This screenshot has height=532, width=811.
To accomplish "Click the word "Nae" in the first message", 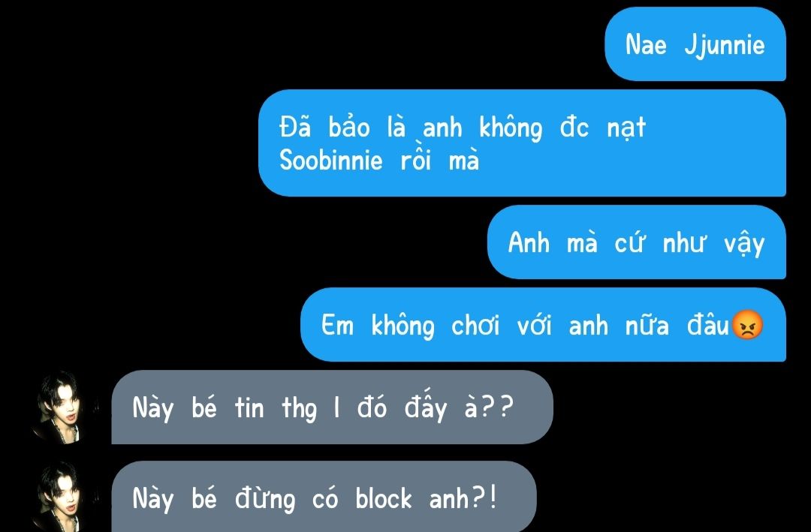I will (x=646, y=44).
